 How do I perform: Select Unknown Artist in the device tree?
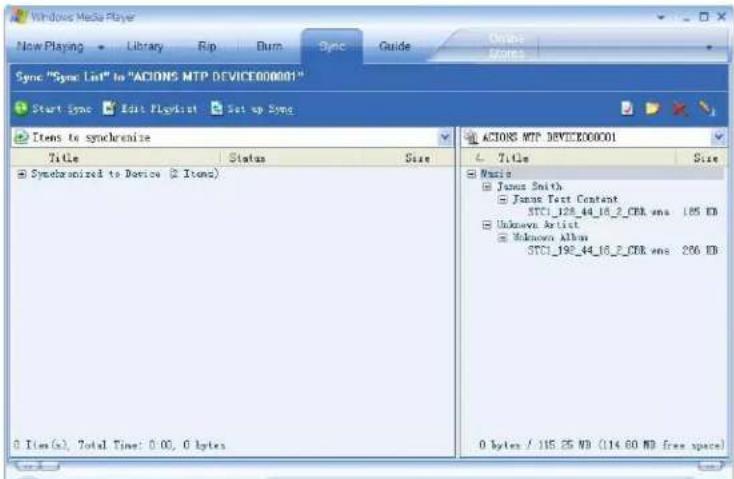point(537,225)
